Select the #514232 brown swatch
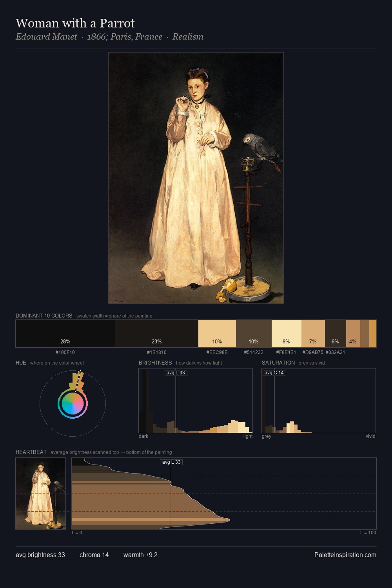Image resolution: width=392 pixels, height=588 pixels. (x=254, y=334)
